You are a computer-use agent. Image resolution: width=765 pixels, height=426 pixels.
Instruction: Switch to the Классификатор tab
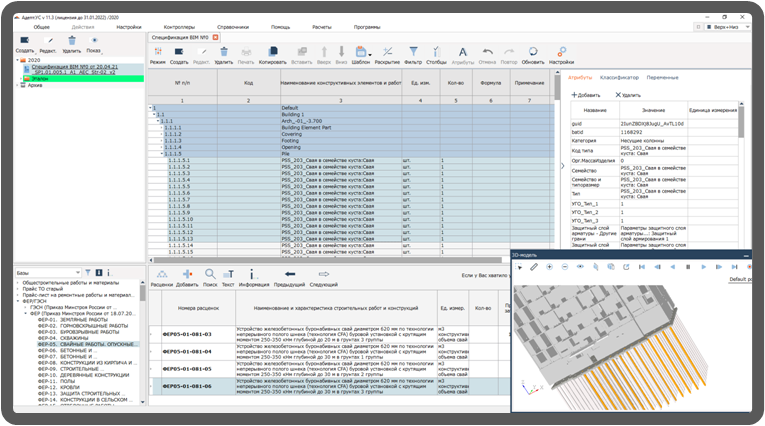pyautogui.click(x=619, y=78)
